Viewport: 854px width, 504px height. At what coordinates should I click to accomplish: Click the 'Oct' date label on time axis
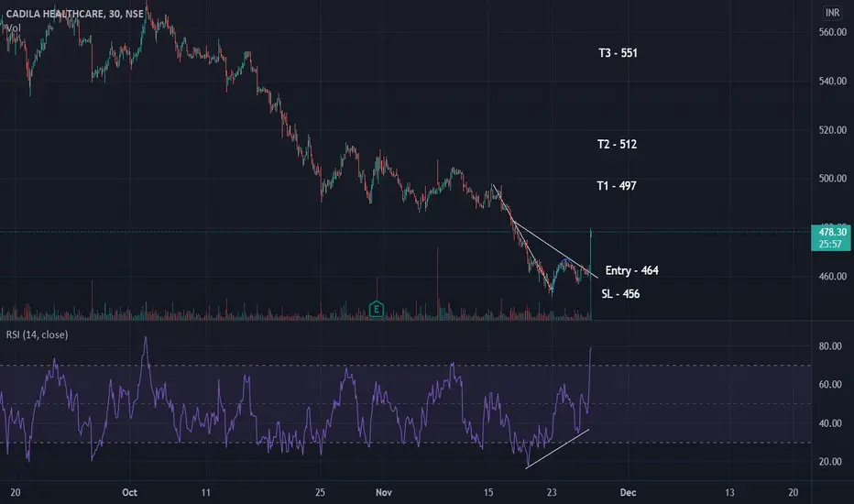(129, 493)
